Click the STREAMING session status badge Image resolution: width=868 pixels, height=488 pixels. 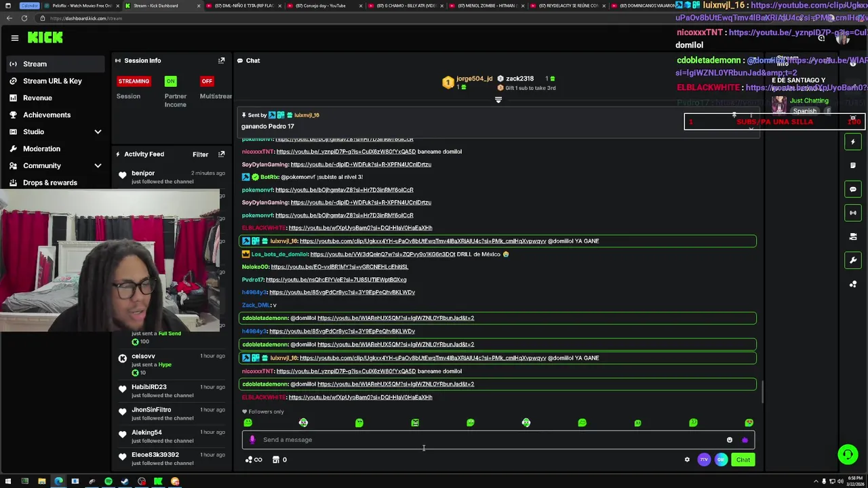(134, 81)
